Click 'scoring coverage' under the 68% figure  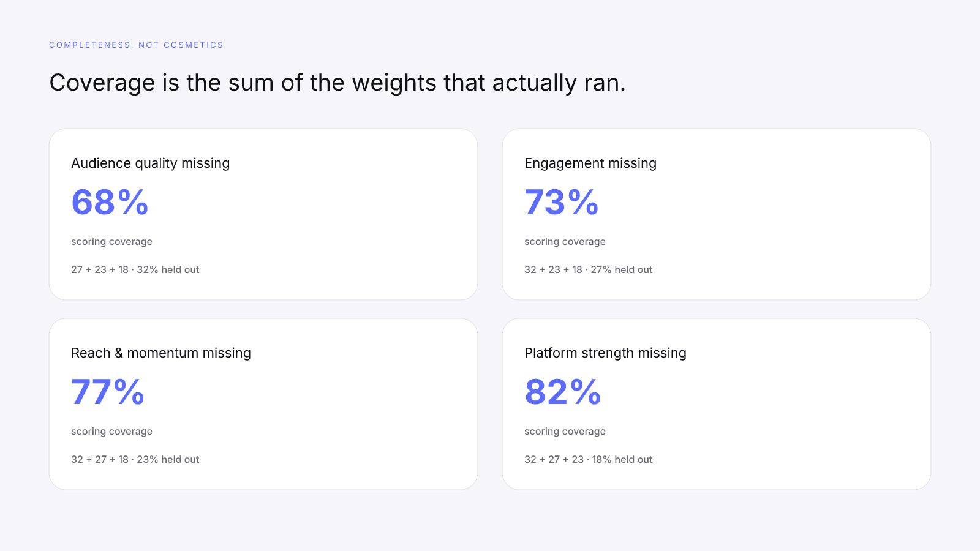pos(111,242)
